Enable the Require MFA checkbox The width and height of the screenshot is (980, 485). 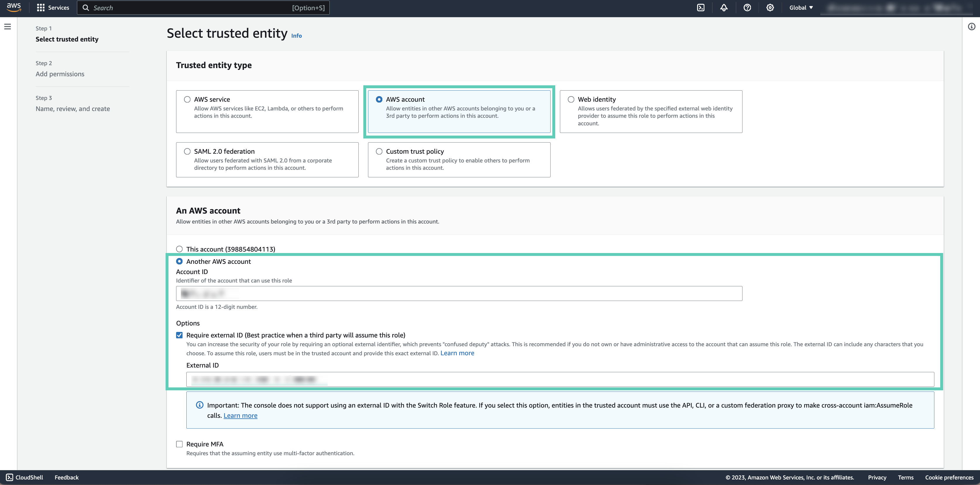point(179,444)
